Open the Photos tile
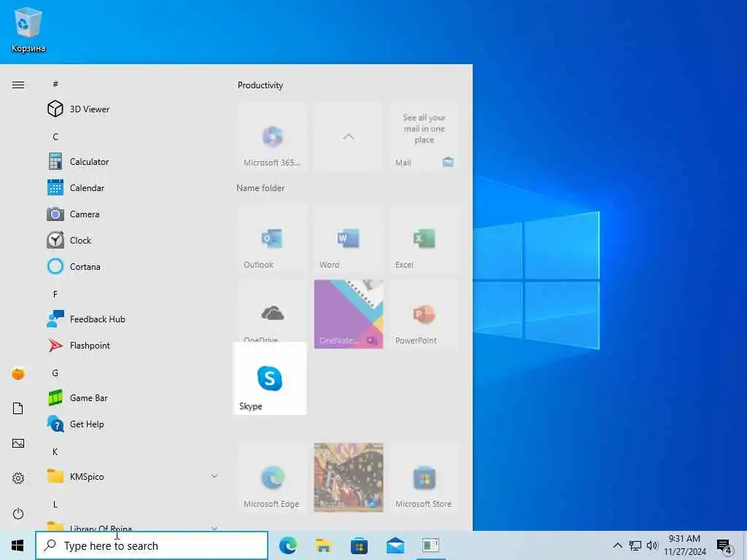Screen dimensions: 747x560 point(348,478)
